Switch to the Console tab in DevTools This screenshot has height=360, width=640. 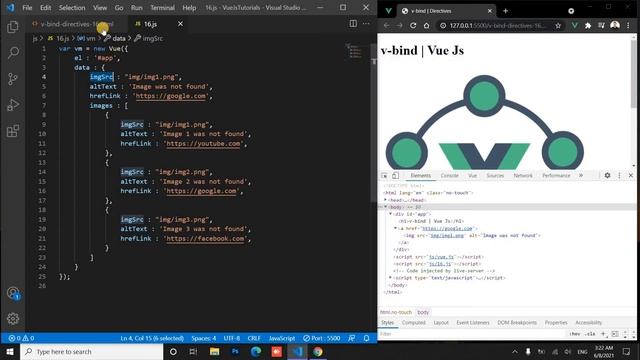449,176
